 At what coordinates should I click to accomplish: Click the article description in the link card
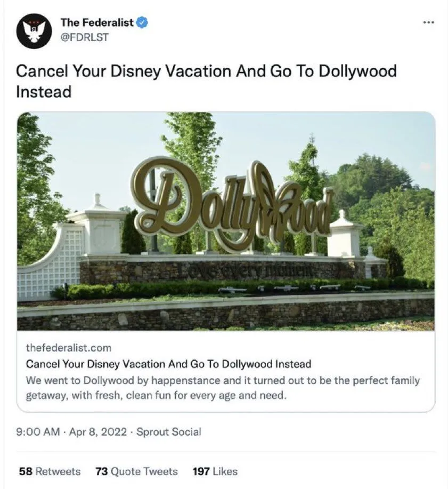223,388
